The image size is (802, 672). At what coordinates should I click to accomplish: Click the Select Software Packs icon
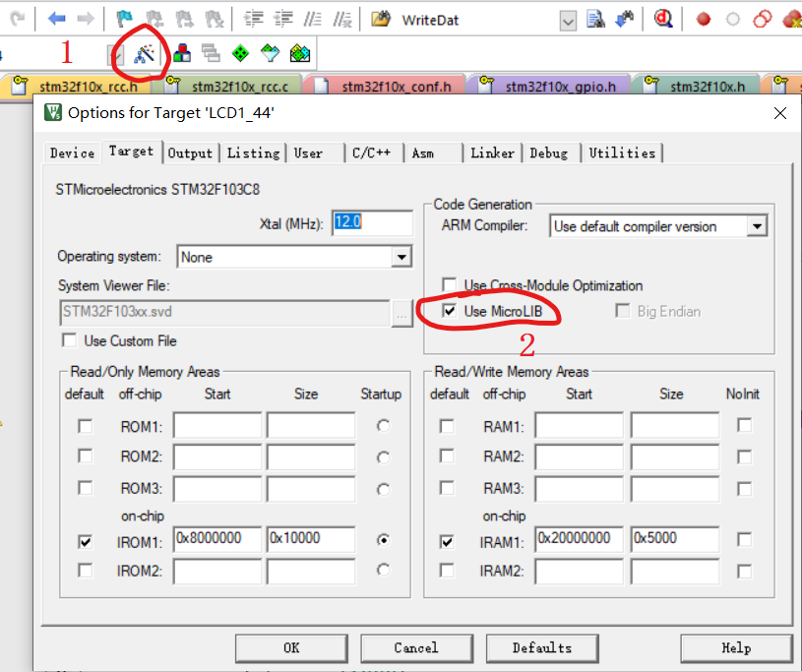click(x=270, y=53)
